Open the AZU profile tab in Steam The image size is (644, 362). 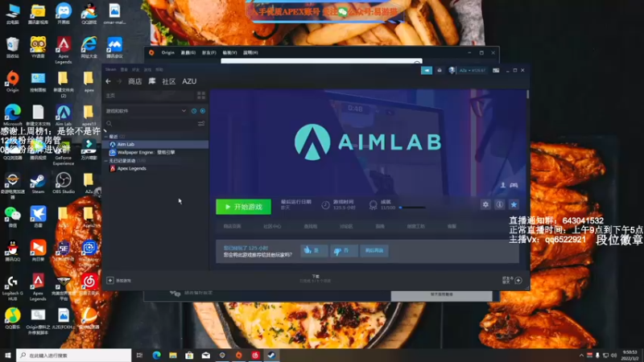tap(189, 81)
